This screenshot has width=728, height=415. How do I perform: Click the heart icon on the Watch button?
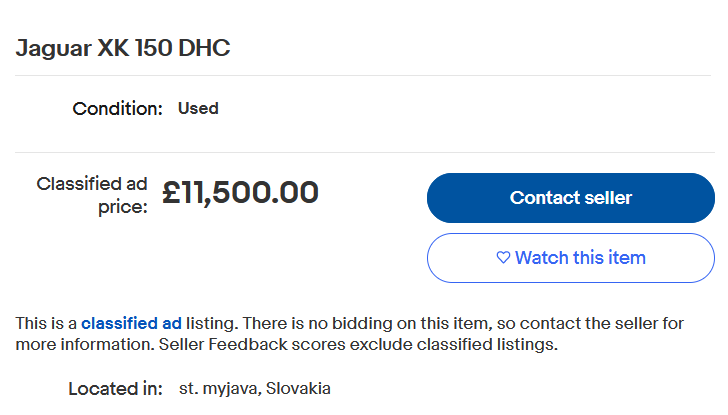click(503, 258)
